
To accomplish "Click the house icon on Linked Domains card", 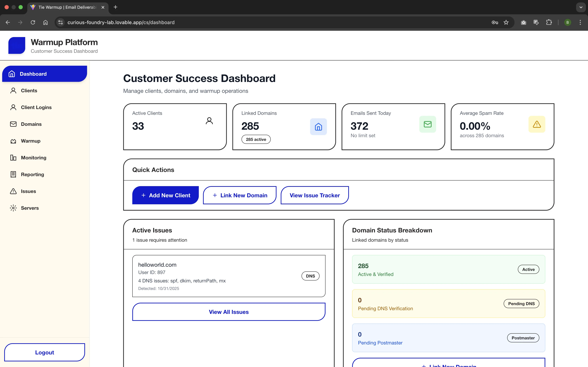I will pos(318,127).
